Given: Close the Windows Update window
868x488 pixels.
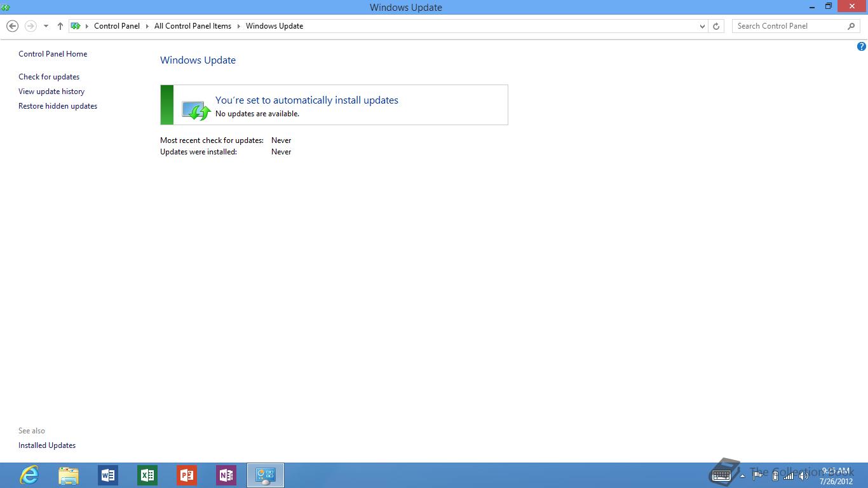Looking at the screenshot, I should click(852, 6).
